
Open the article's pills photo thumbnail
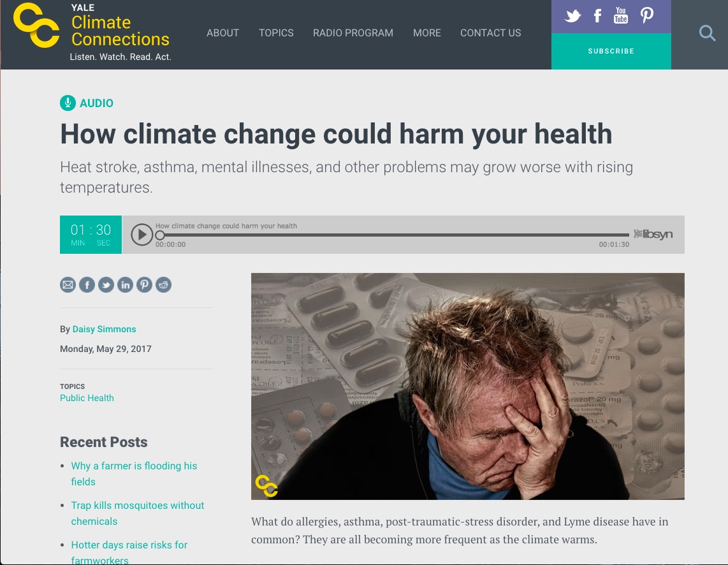pos(467,386)
